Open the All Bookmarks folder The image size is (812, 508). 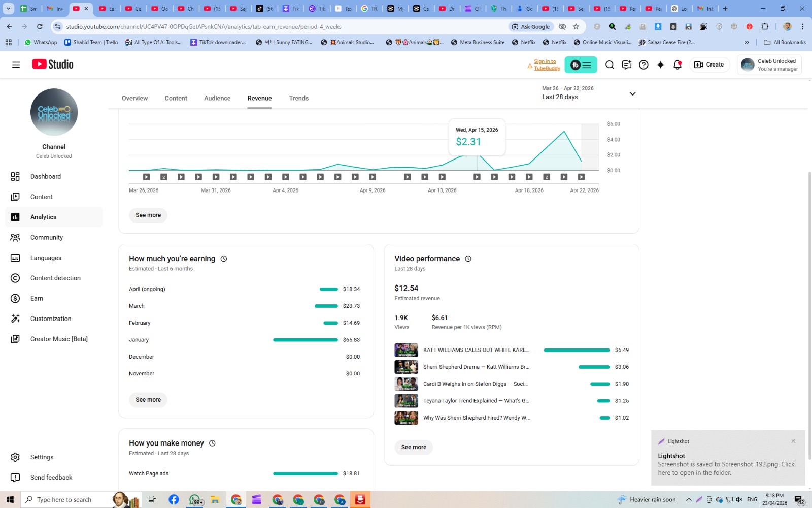[785, 42]
